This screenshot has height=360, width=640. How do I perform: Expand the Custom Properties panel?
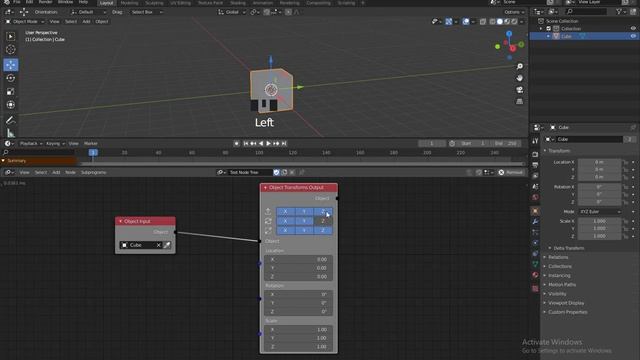pos(567,312)
